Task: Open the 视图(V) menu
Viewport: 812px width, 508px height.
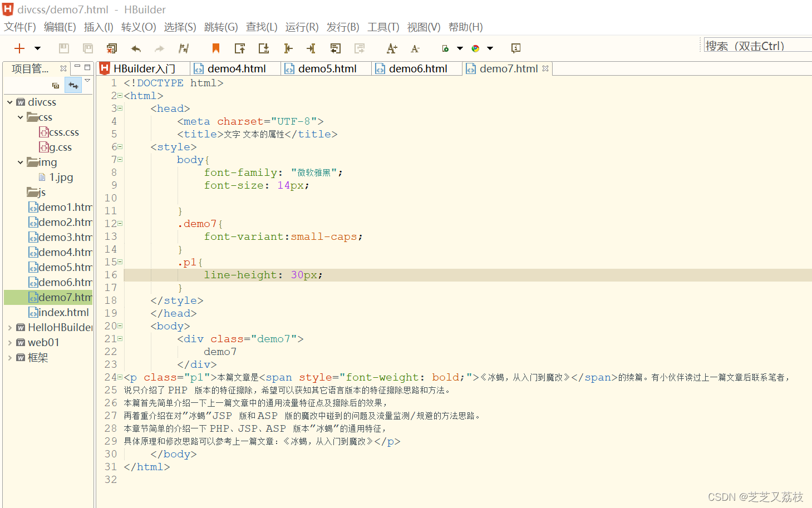Action: point(424,27)
